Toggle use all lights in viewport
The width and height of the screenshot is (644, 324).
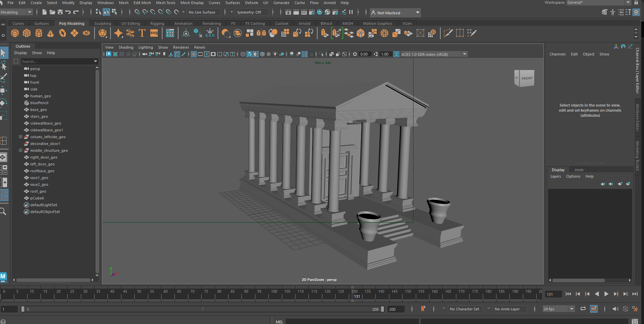[x=275, y=54]
